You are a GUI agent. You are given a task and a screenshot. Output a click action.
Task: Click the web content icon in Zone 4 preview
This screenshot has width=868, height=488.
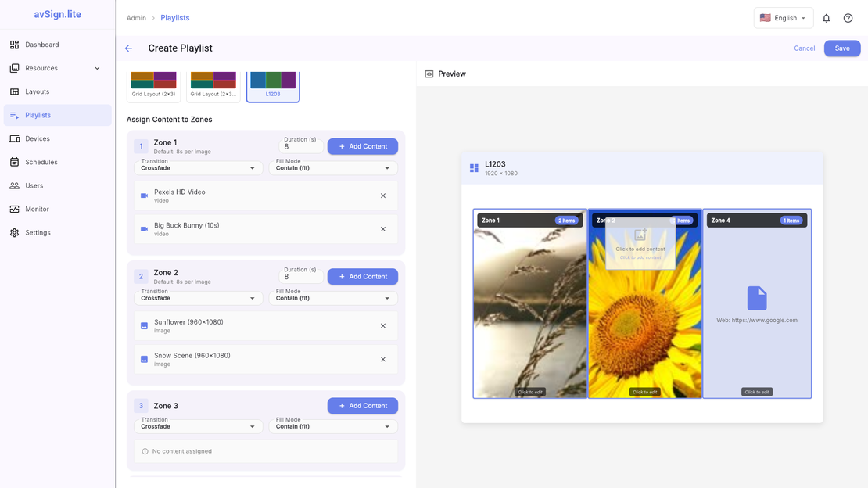point(756,298)
